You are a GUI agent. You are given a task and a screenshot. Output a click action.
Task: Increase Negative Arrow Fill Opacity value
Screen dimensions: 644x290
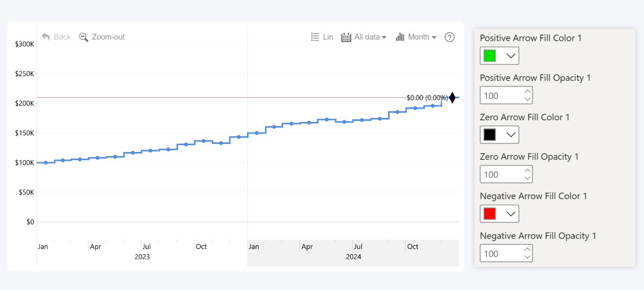click(x=528, y=250)
